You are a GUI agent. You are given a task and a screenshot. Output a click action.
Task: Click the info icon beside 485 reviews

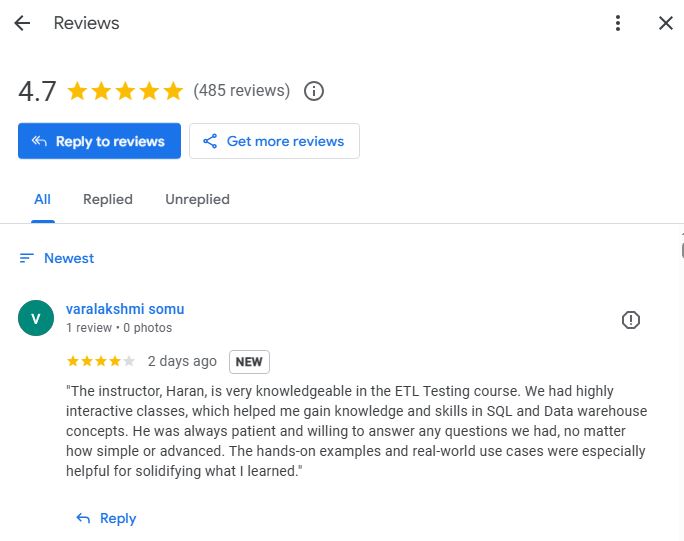click(314, 91)
